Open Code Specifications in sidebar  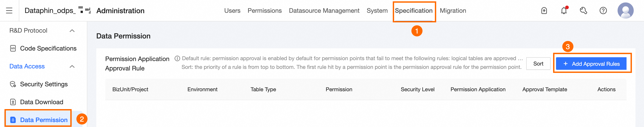coord(48,48)
